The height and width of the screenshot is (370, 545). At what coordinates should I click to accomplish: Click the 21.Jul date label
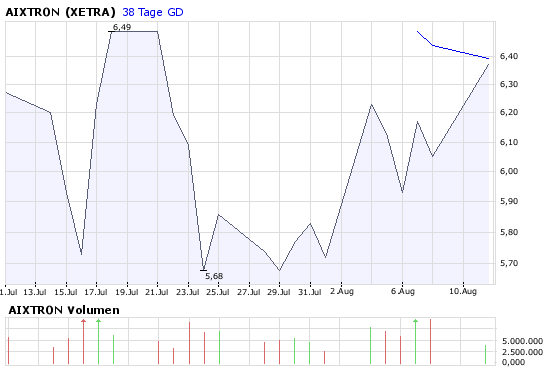click(x=157, y=292)
